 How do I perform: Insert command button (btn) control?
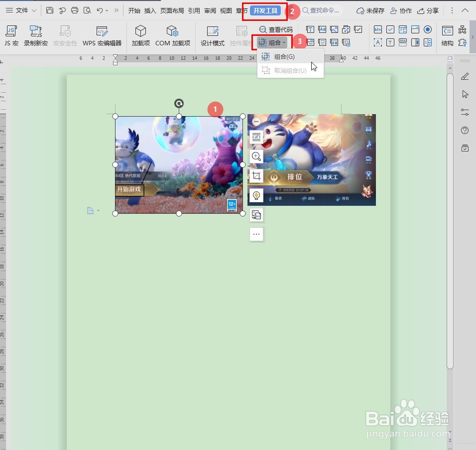pyautogui.click(x=378, y=29)
